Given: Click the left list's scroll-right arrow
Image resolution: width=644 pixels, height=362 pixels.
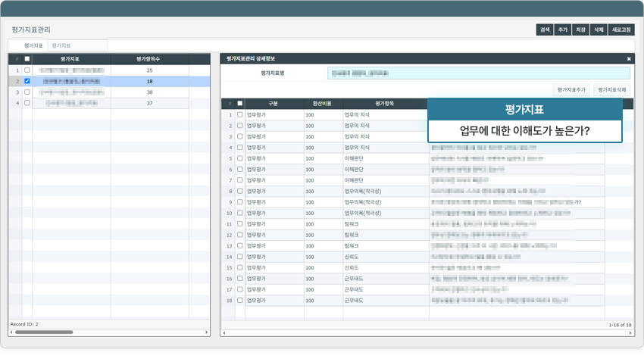Looking at the screenshot, I should [x=207, y=332].
